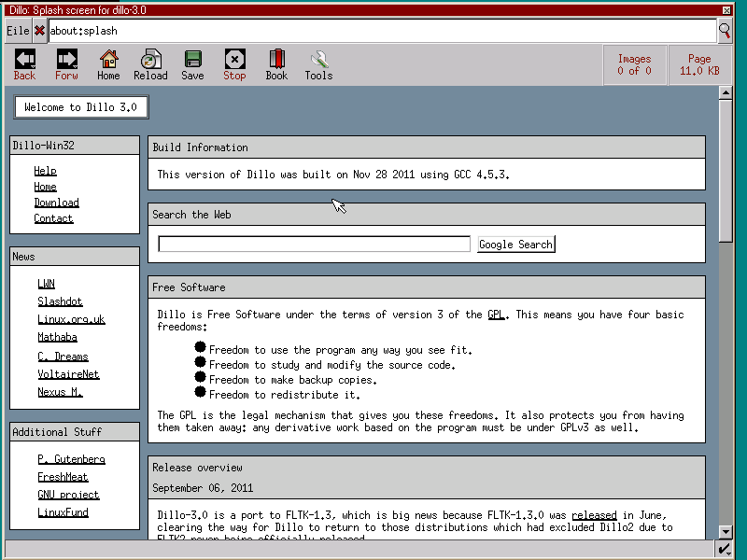Image resolution: width=747 pixels, height=560 pixels.
Task: Click the Free Software section header
Action: (427, 287)
